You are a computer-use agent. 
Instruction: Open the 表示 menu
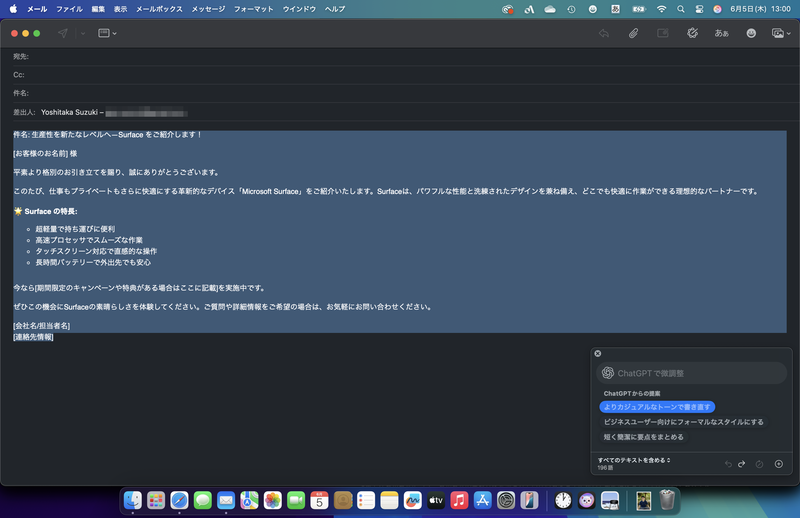click(x=120, y=9)
